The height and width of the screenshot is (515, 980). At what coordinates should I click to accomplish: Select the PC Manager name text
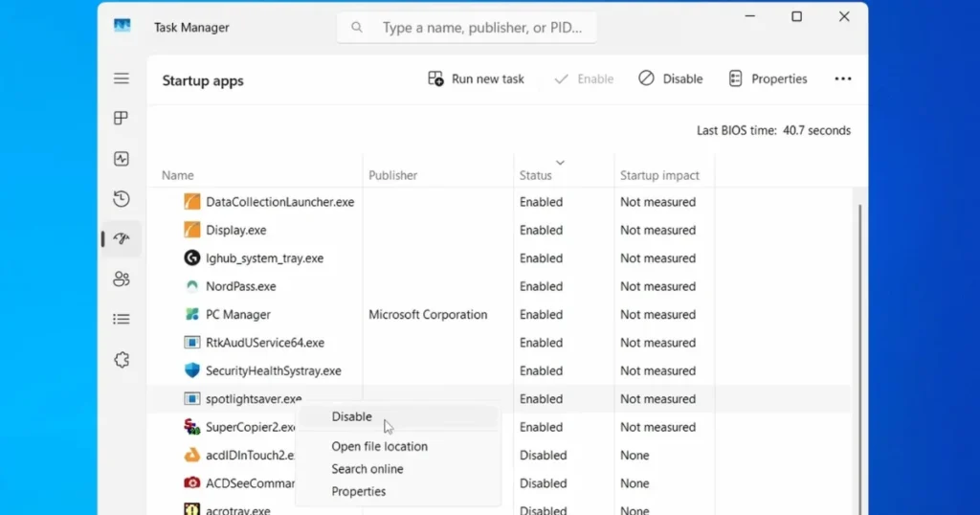pyautogui.click(x=238, y=314)
